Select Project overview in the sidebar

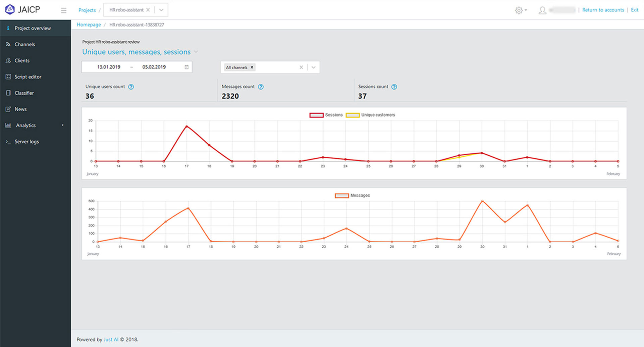coord(33,28)
